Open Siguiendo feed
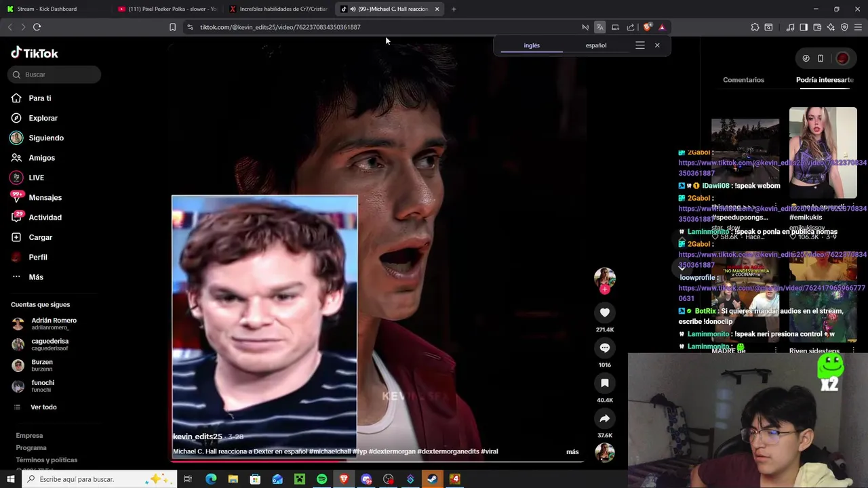The image size is (868, 488). (45, 138)
